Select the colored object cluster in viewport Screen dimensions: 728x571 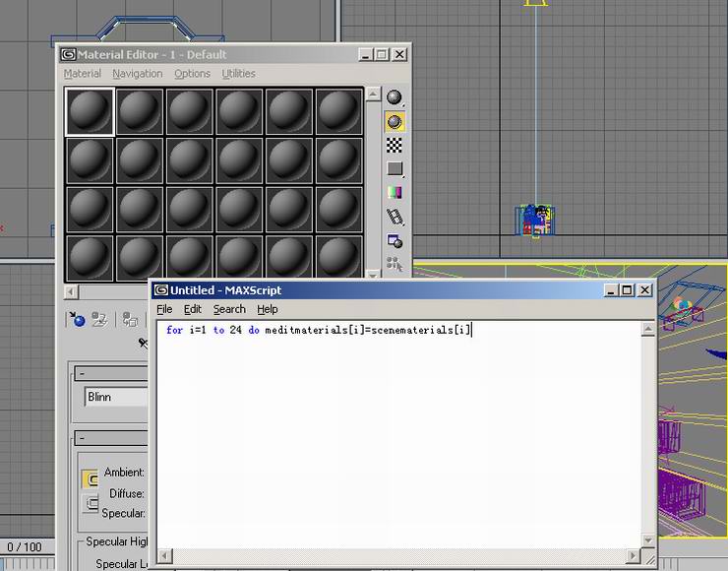tap(535, 221)
